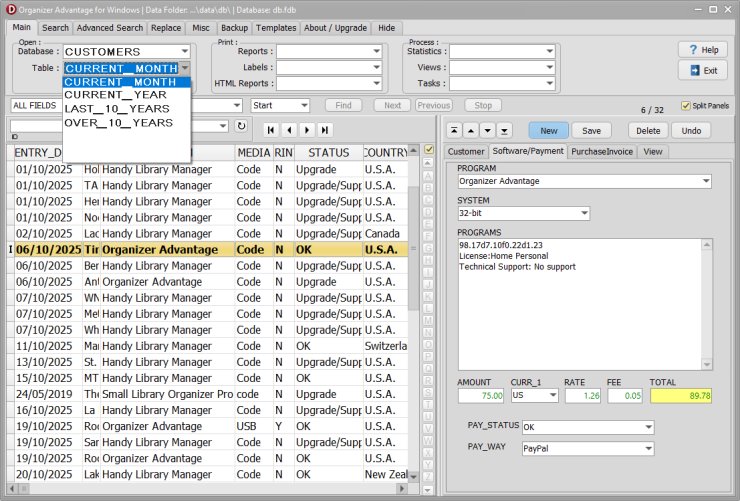Open the Templates tab

pyautogui.click(x=276, y=28)
